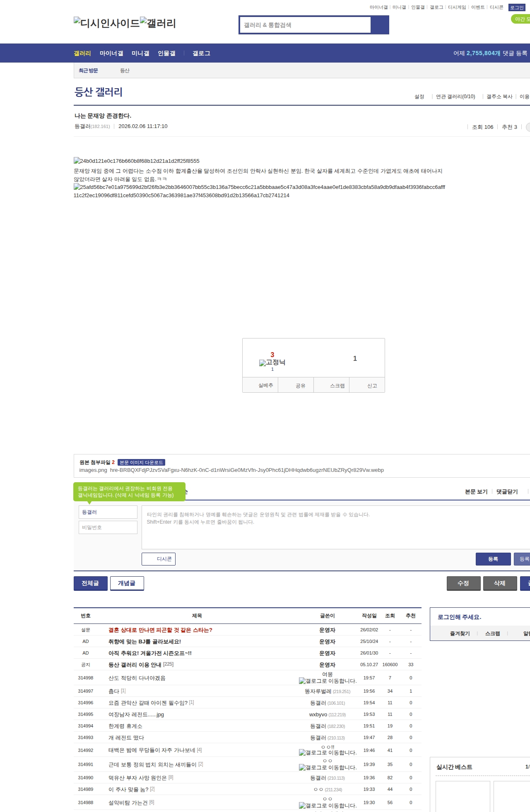
Task: Toggle 야간 모드 at the top right
Action: (521, 19)
